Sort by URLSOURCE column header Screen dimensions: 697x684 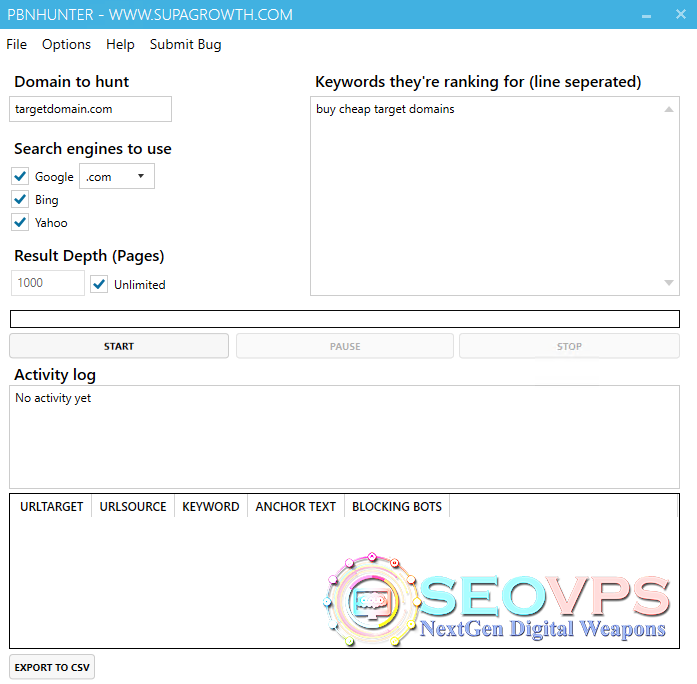(x=133, y=506)
